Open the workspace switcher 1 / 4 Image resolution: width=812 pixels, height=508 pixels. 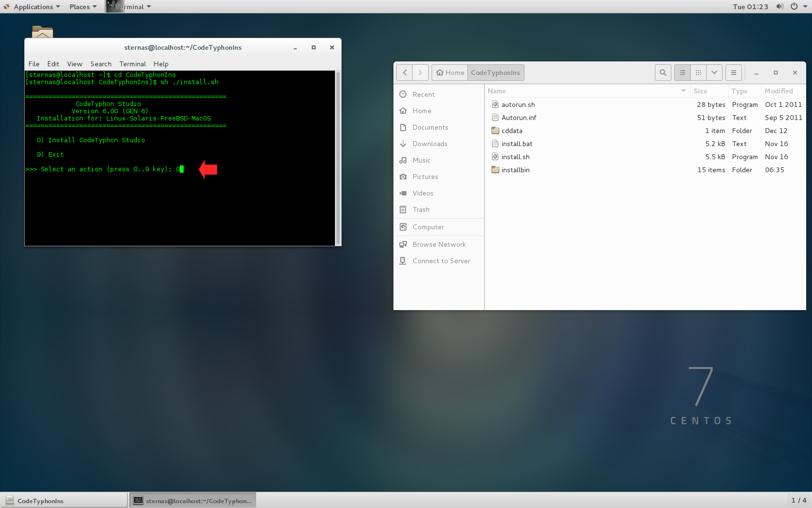(x=798, y=500)
